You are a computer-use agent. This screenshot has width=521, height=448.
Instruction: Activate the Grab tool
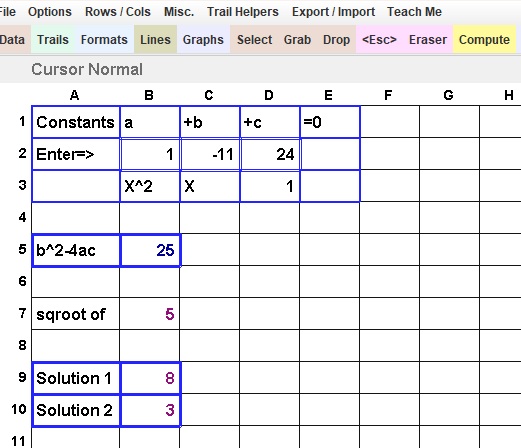pos(297,40)
